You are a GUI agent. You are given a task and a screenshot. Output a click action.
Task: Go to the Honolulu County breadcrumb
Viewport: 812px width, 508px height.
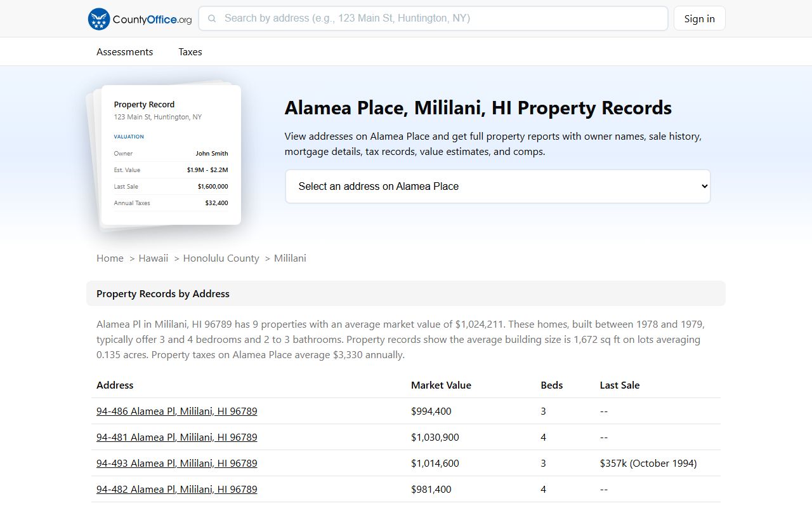click(221, 258)
